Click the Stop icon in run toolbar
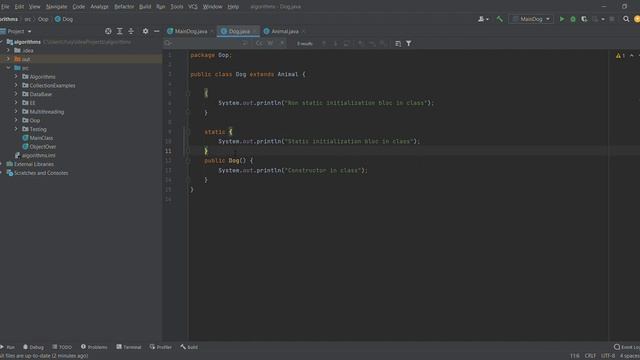Screen dimensions: 640x360 pos(611,19)
